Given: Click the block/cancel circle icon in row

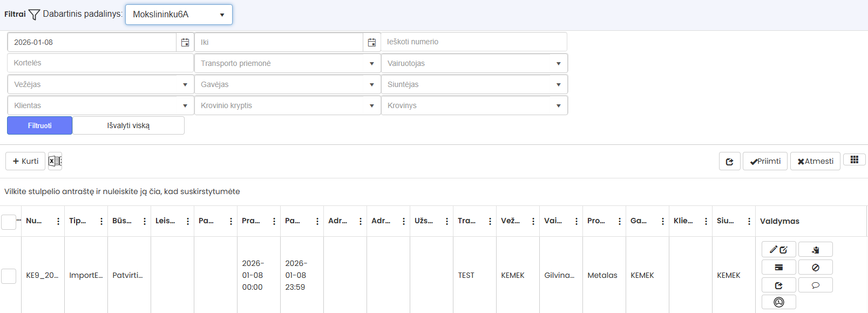Looking at the screenshot, I should tap(815, 267).
